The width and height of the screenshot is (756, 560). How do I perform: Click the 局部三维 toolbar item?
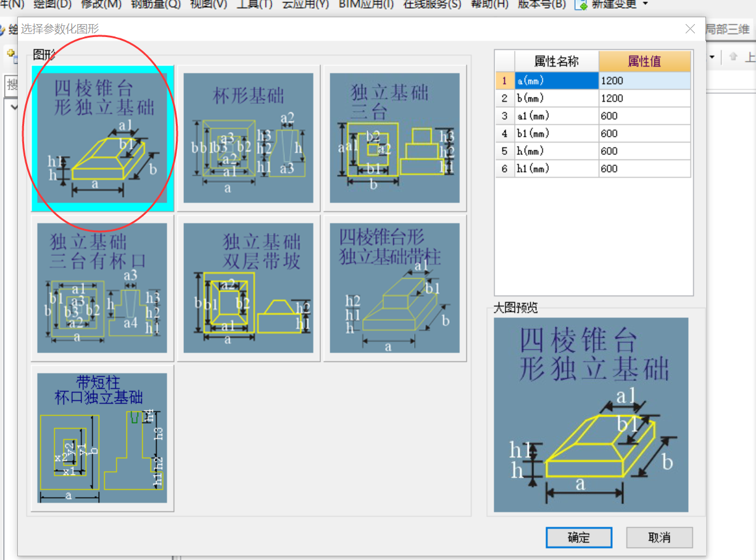pyautogui.click(x=728, y=29)
